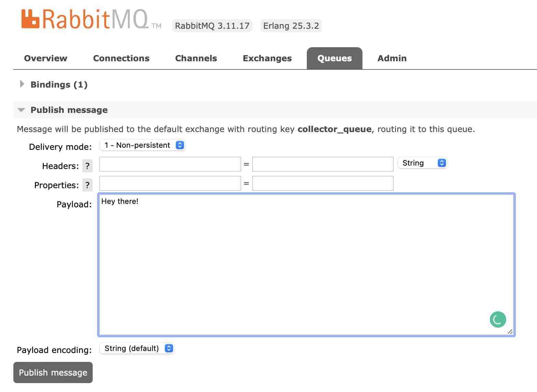
Task: Open the Delivery mode dropdown
Action: click(142, 145)
